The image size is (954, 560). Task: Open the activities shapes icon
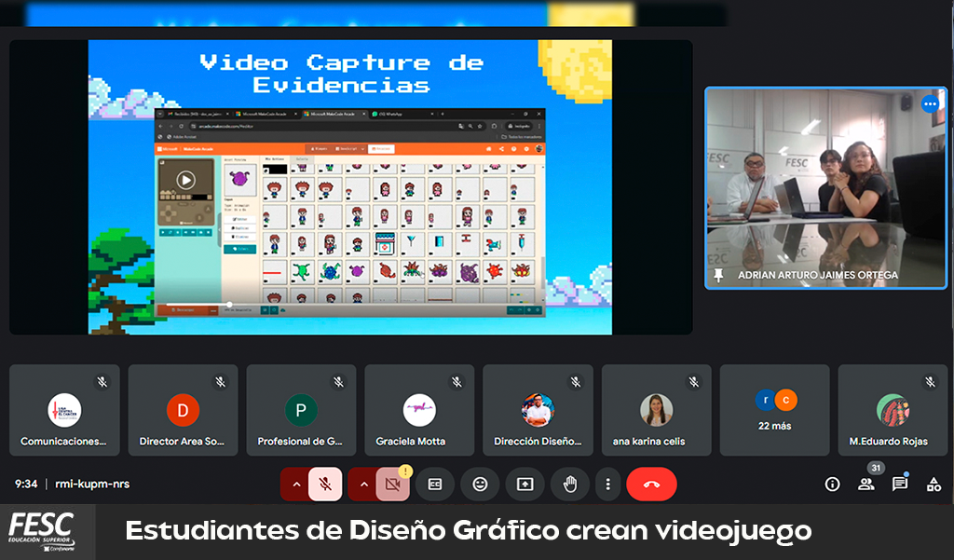click(934, 485)
